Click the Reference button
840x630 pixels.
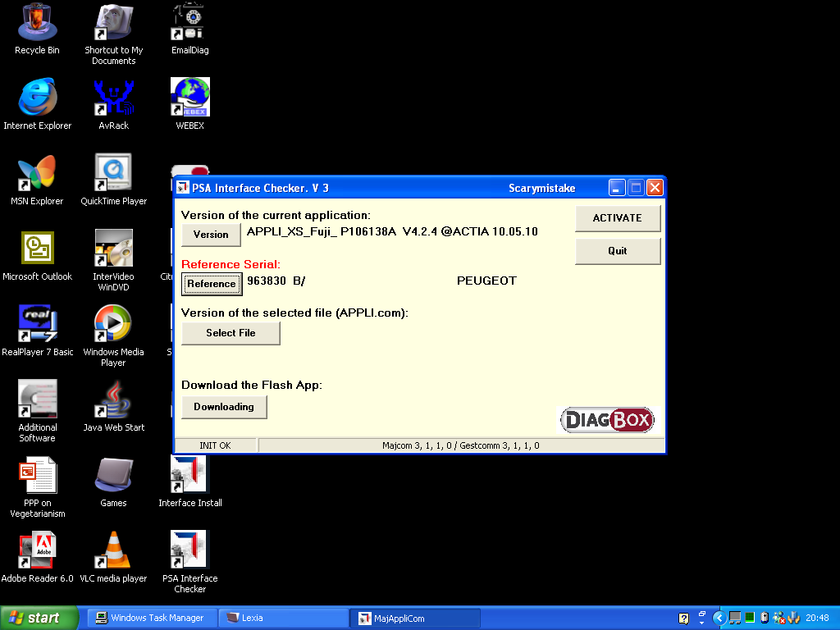pos(212,284)
